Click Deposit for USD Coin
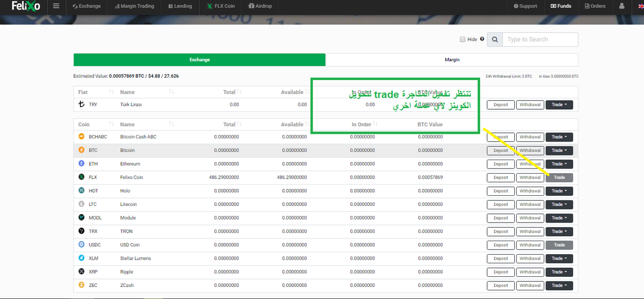Screen dimensions: 644x299 (501, 245)
